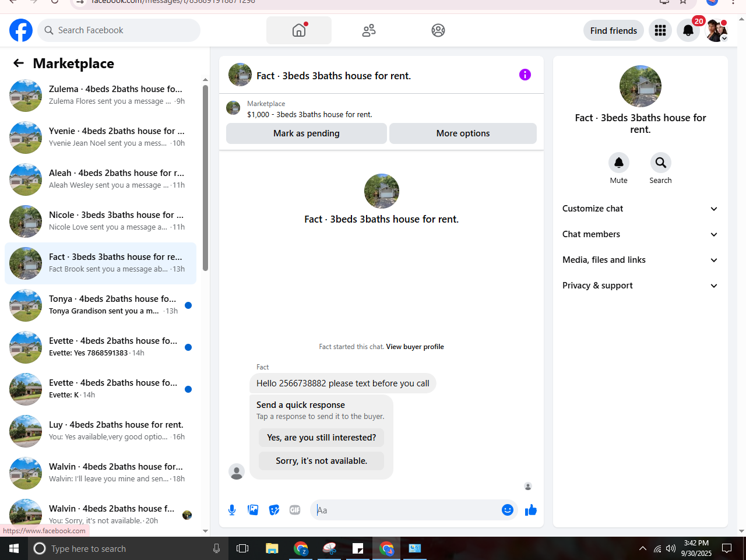Open Luy 4beds 2baths conversation
The height and width of the screenshot is (560, 746).
click(x=100, y=431)
